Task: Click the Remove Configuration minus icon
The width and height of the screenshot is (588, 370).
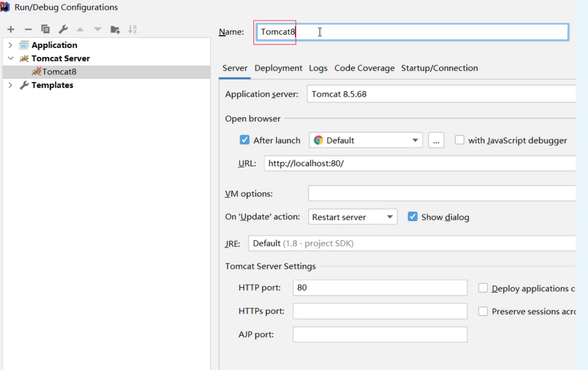Action: 28,29
